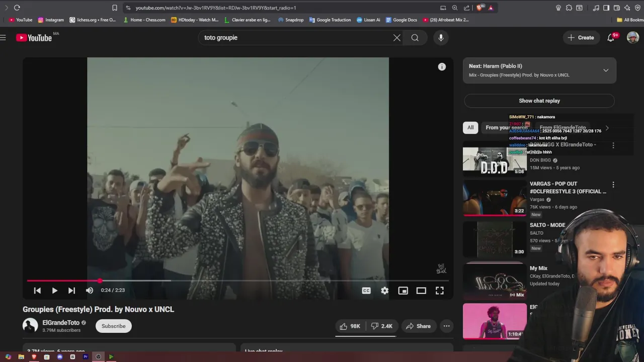Enter full screen mode

[440, 291]
